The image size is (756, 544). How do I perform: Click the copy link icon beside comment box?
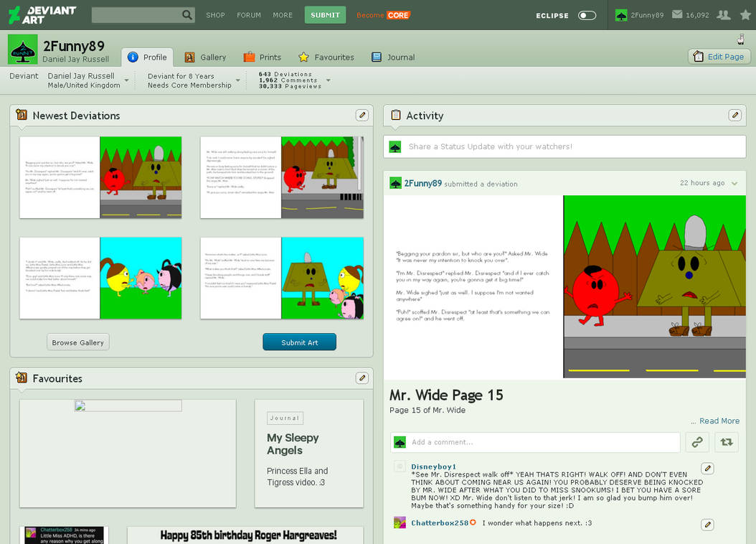pos(697,442)
